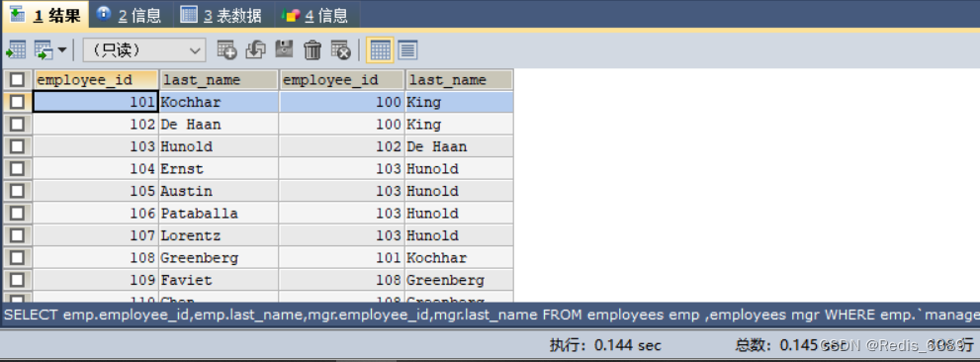Select the 107 employee_id cell
980x362 pixels.
[x=95, y=235]
